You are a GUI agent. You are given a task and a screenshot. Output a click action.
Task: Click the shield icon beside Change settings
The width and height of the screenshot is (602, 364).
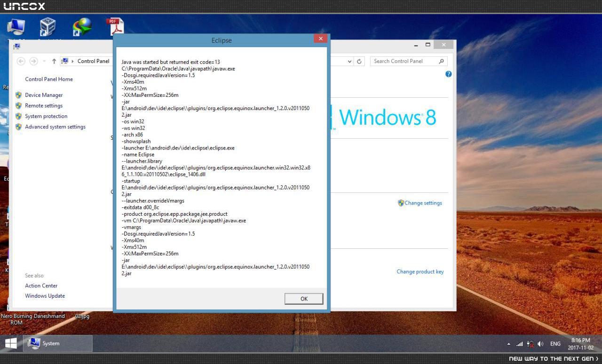point(401,203)
